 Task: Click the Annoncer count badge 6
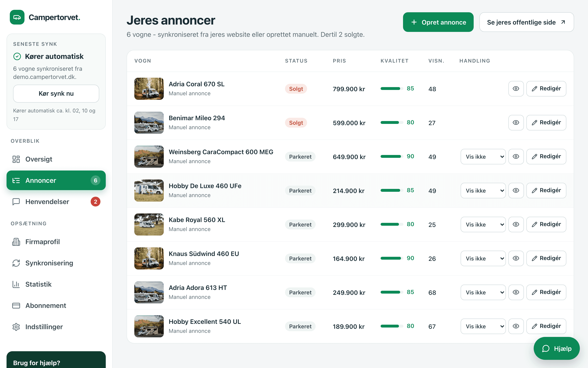(96, 180)
